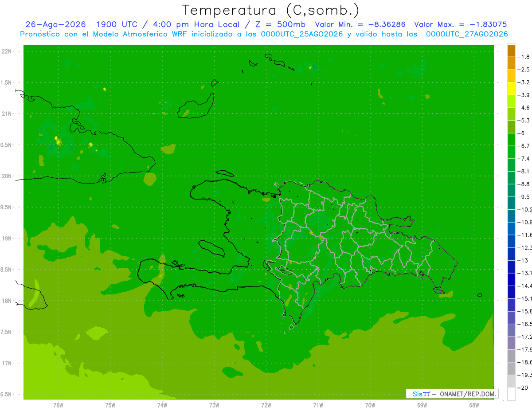Viewport: 532px width, 411px height.
Task: Click the blue swatch between -13.7 and -14.4
Action: 511,279
